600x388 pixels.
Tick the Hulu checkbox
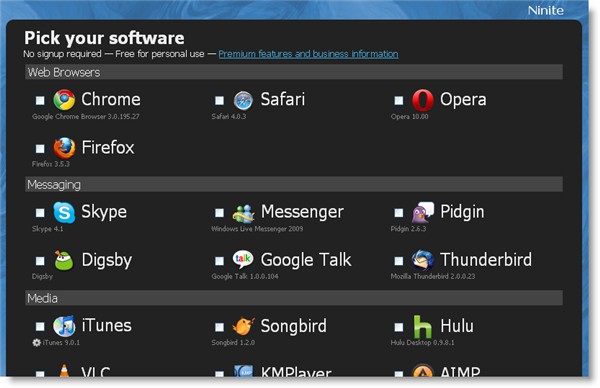pyautogui.click(x=399, y=327)
